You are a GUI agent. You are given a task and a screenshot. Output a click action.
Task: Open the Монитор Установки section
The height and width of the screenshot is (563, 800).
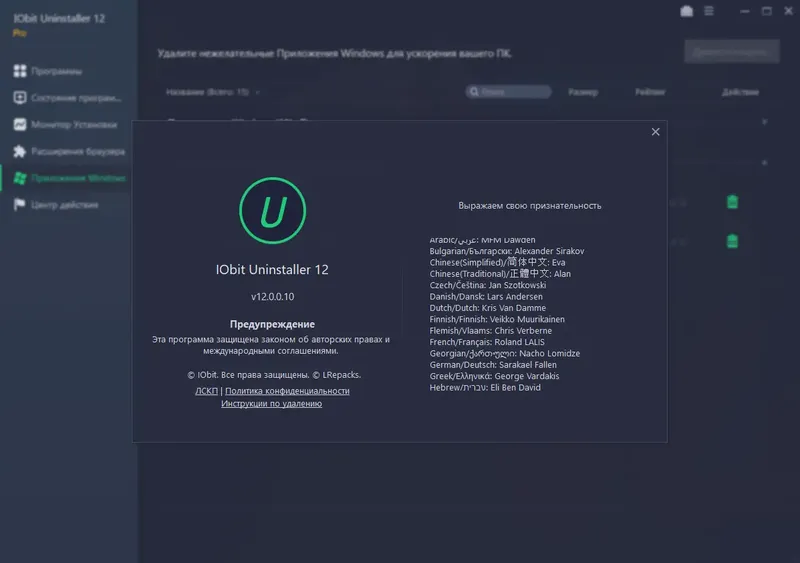(74, 125)
